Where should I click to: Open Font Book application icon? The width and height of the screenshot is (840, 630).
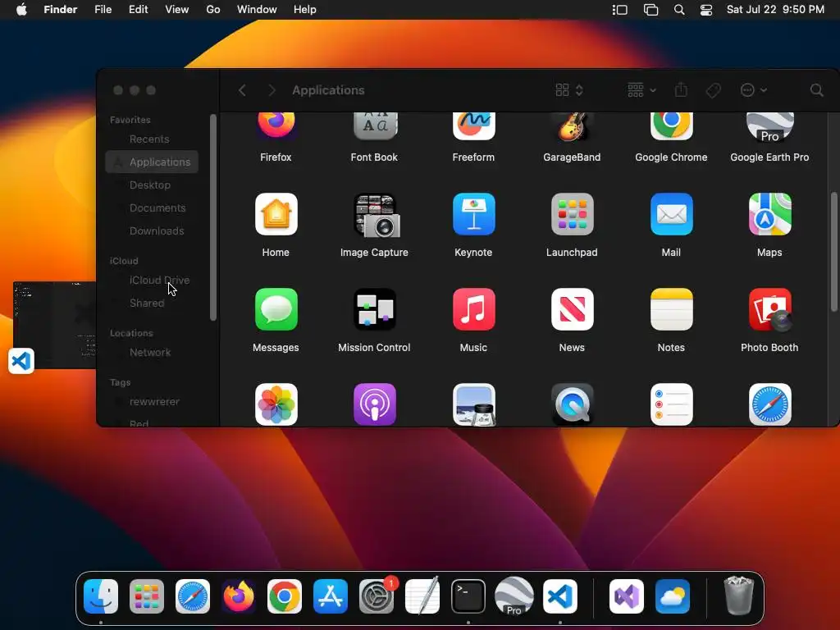coord(374,126)
